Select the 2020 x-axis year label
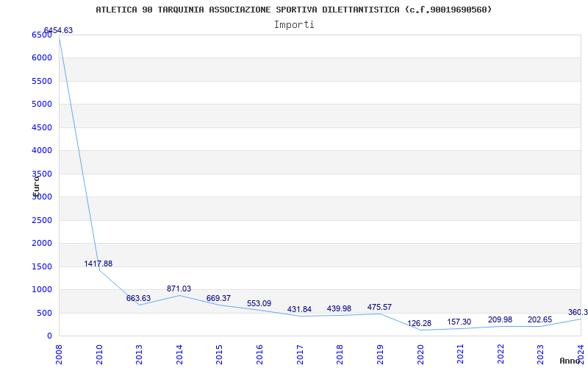588x368 pixels. 420,352
